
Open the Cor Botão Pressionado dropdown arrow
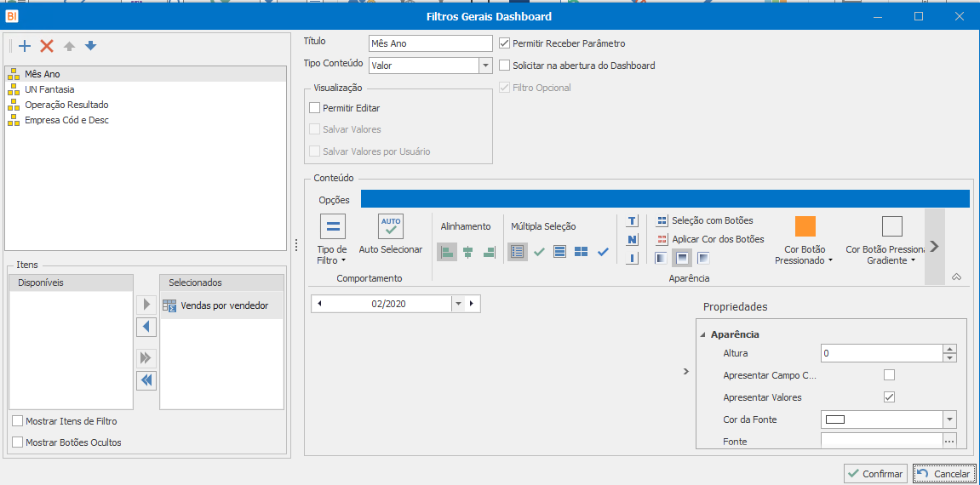click(831, 261)
